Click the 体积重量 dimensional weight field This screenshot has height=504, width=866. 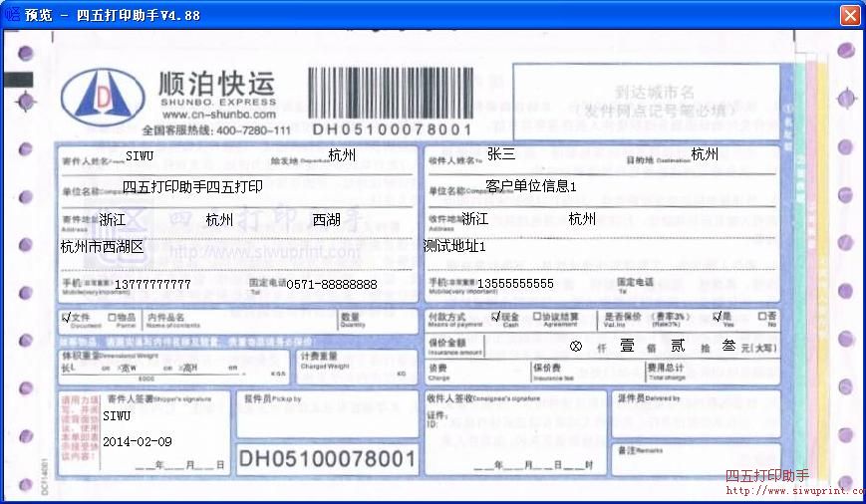pos(173,366)
